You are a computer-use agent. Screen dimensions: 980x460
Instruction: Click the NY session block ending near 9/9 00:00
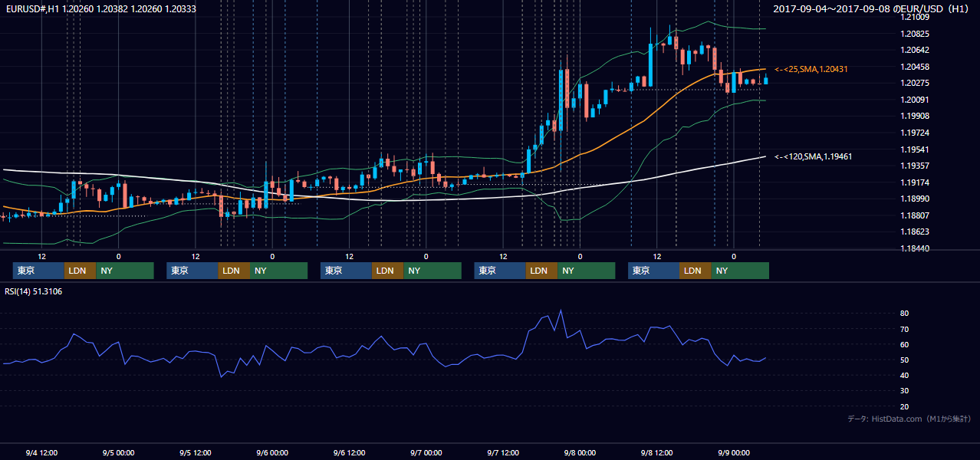pyautogui.click(x=740, y=271)
